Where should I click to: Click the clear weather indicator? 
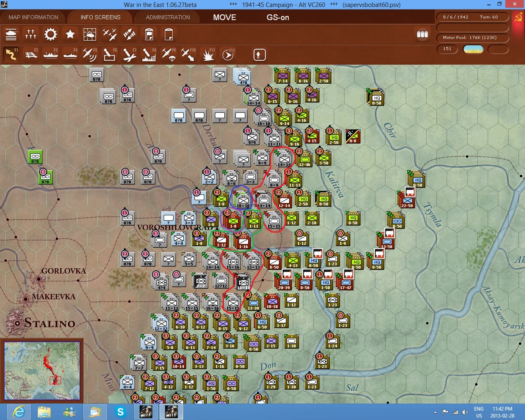473,49
